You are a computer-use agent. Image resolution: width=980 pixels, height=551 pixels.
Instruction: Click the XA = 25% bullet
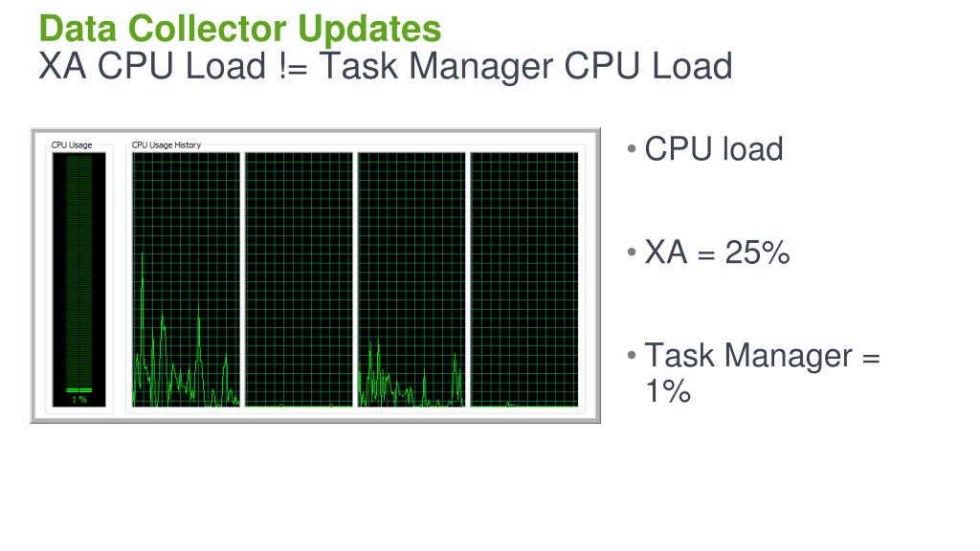(717, 253)
